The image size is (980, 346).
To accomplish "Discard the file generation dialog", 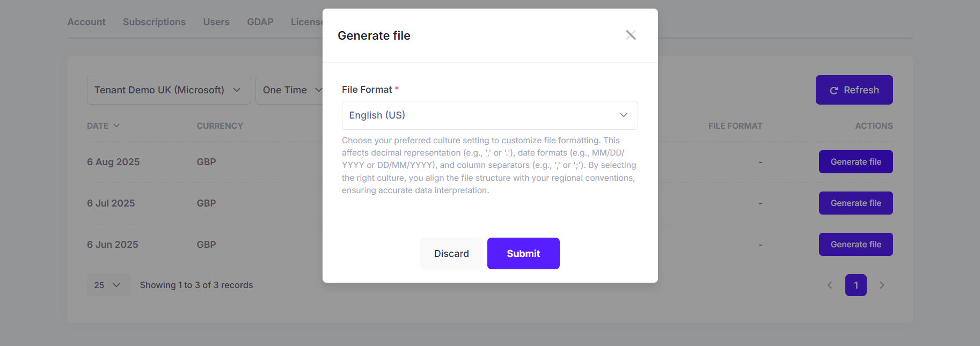I will 451,253.
